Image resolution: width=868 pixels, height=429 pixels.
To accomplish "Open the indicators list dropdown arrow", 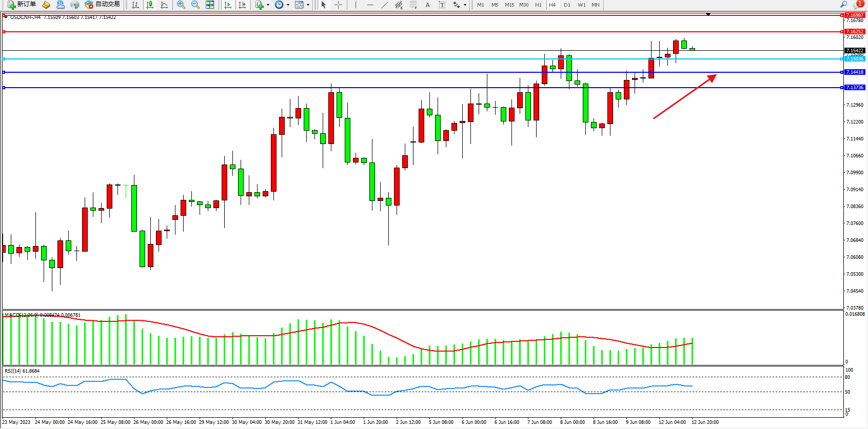I will (x=268, y=5).
